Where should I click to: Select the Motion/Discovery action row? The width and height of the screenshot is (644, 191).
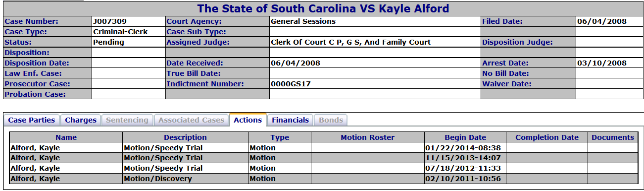coord(324,179)
